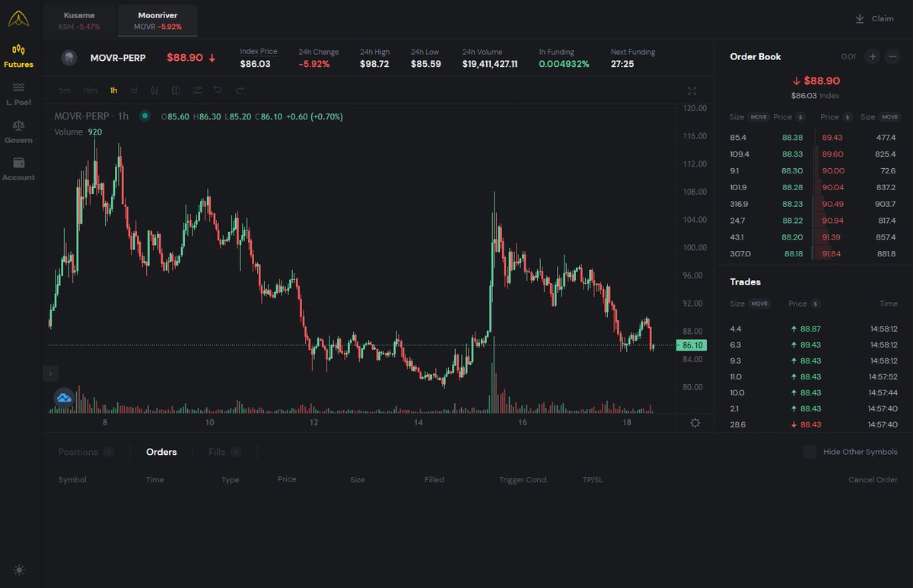Toggle order book ask Price unit $
This screenshot has width=913, height=588.
[847, 117]
